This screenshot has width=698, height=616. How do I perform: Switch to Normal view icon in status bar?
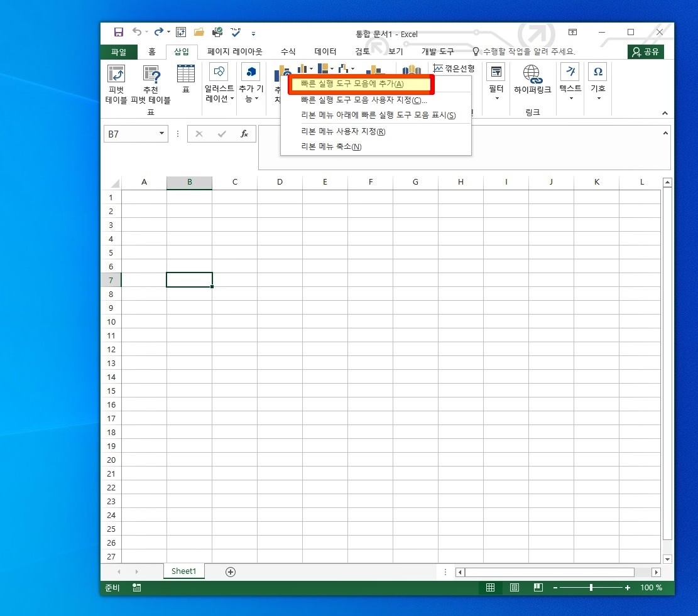490,588
